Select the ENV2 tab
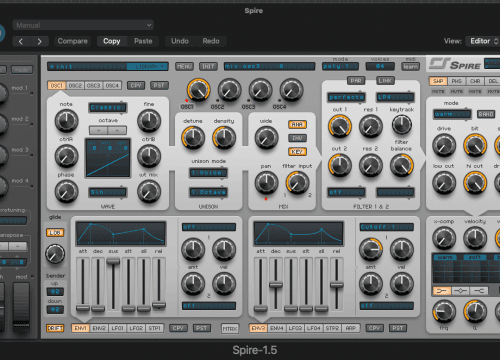The image size is (500, 360). tap(99, 328)
